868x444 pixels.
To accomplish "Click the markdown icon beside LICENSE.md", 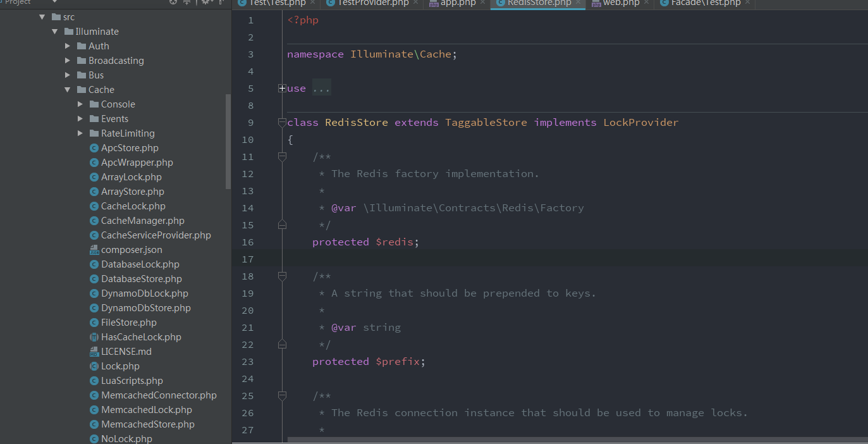I will click(x=94, y=352).
